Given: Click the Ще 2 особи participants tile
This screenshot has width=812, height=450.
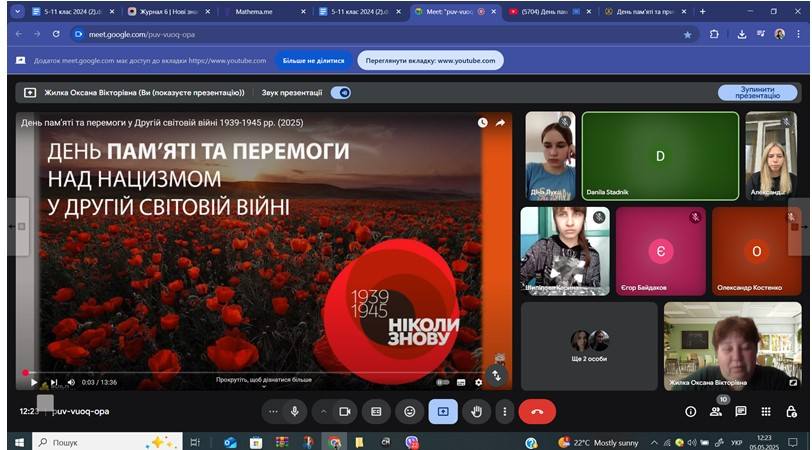Looking at the screenshot, I should [589, 345].
